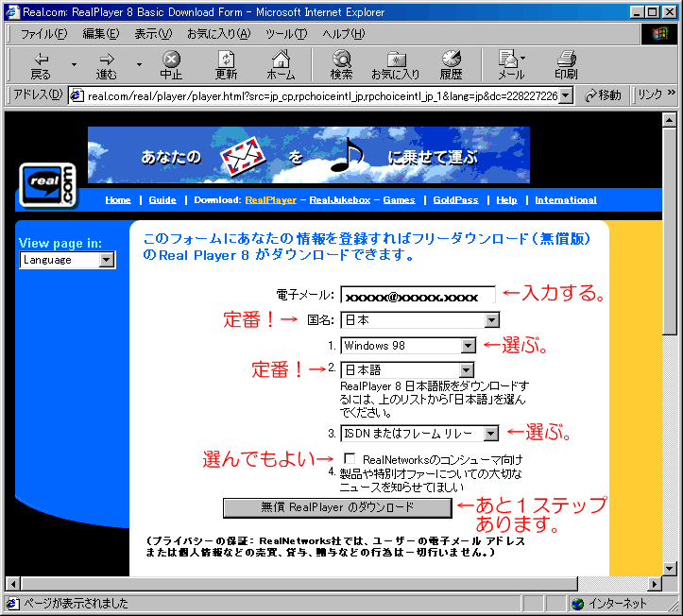
Task: Click the Home link in navigation bar
Action: click(x=118, y=200)
